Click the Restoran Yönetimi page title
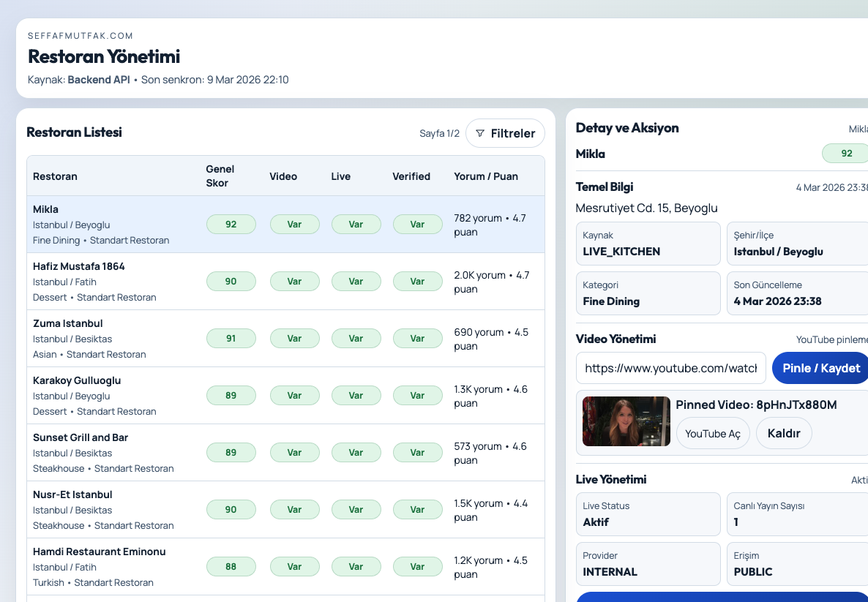The image size is (868, 602). [x=104, y=56]
